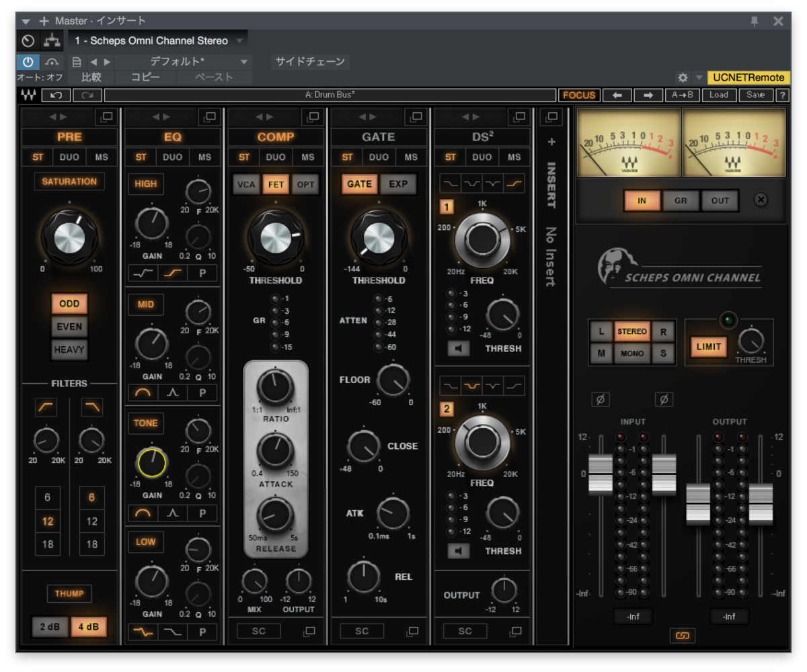Load a preset with Load button
Viewport: 807px width, 672px height.
coord(719,95)
